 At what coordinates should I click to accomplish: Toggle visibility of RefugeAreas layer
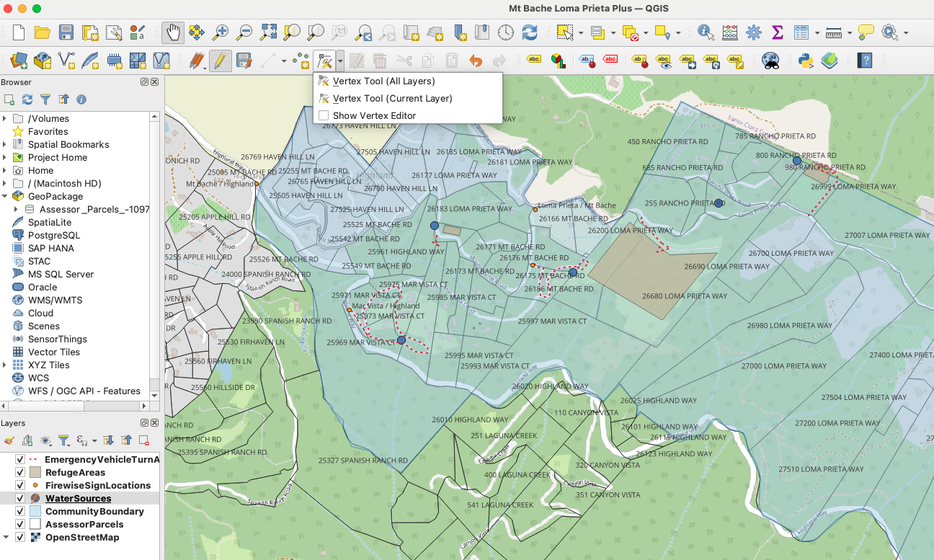click(20, 473)
